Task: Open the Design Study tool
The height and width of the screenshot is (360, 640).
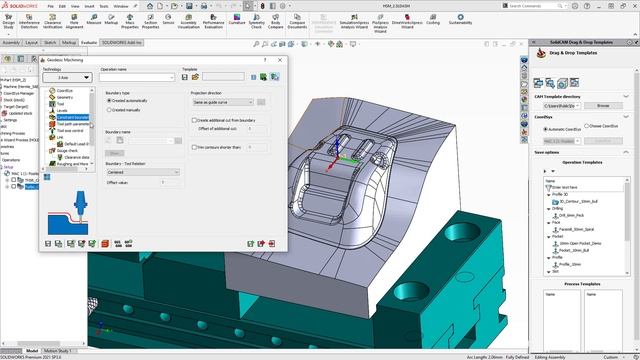Action: coord(9,21)
